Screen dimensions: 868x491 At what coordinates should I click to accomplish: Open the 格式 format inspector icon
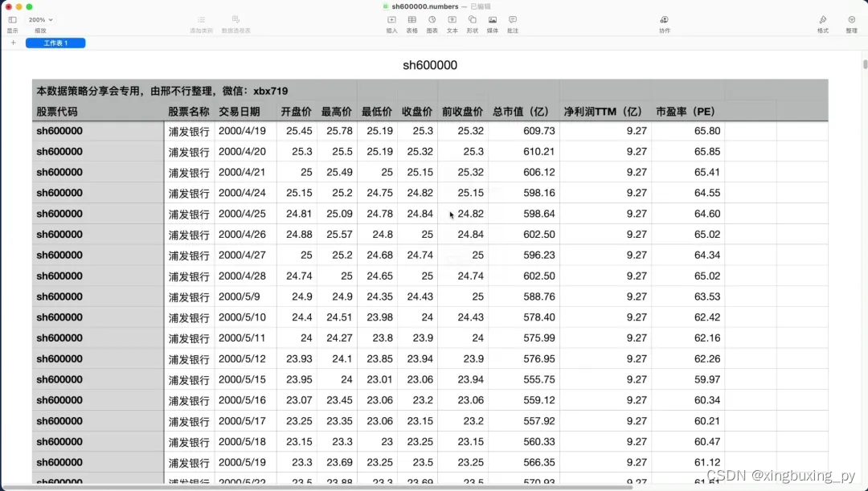tap(823, 20)
